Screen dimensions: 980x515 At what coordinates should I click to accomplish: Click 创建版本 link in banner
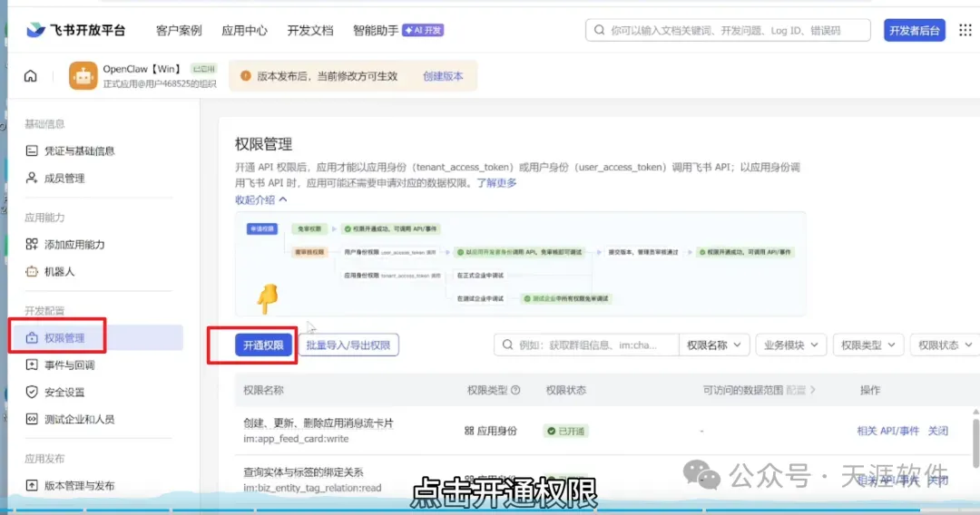click(443, 76)
